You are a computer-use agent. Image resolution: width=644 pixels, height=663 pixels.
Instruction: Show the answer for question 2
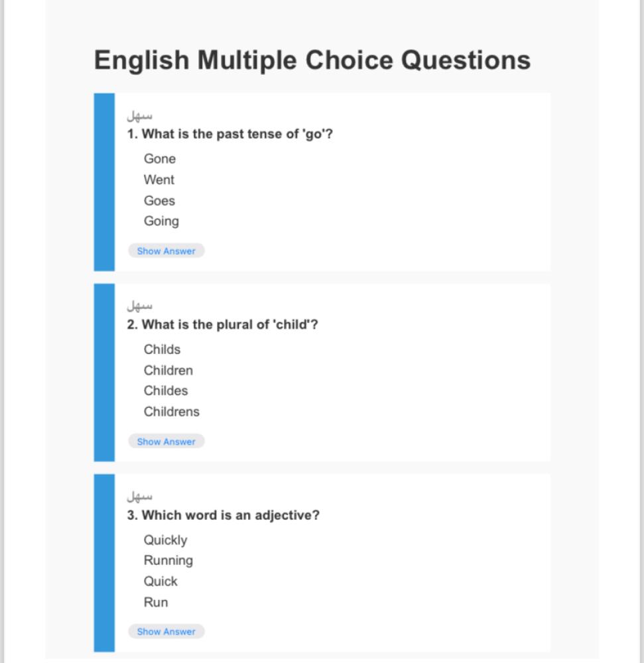pyautogui.click(x=166, y=442)
